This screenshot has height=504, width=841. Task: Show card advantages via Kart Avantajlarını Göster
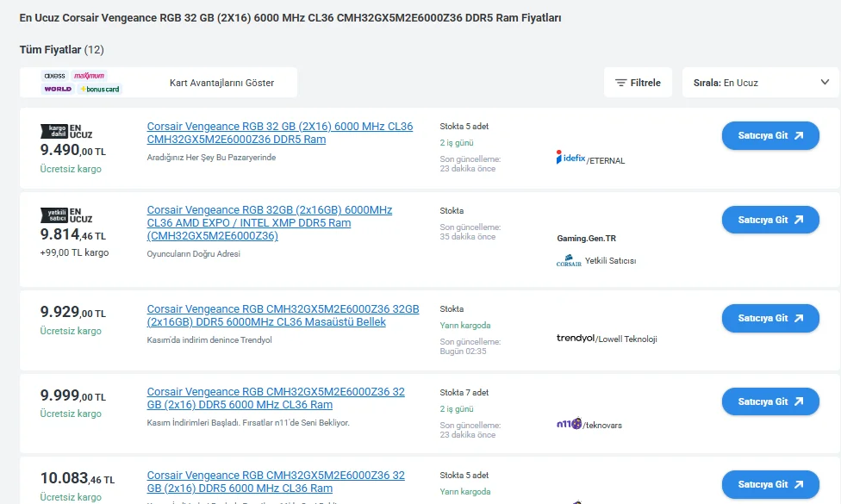point(221,83)
